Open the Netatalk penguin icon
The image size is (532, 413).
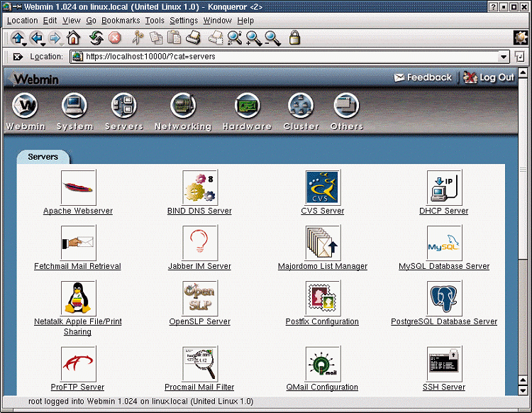[78, 298]
